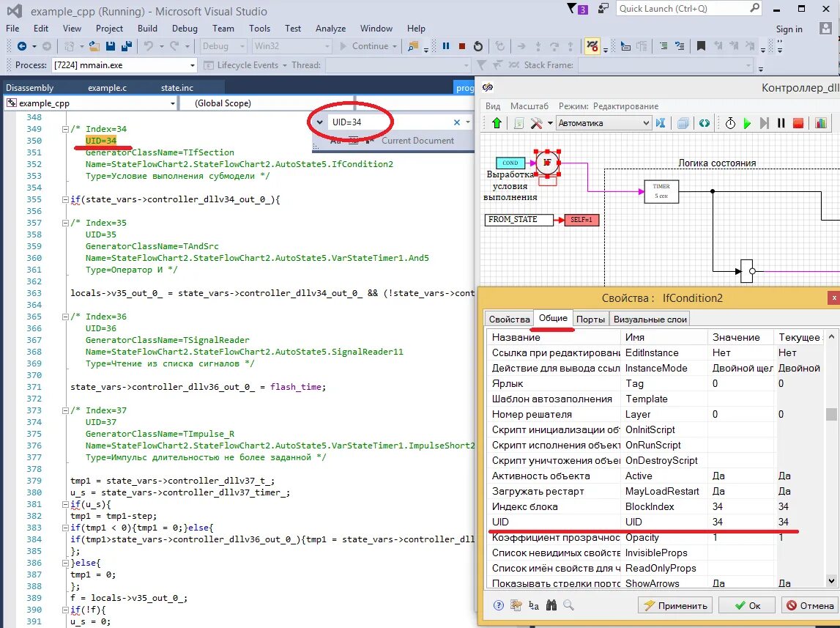Click the step forward icon
840x628 pixels.
pyautogui.click(x=765, y=123)
